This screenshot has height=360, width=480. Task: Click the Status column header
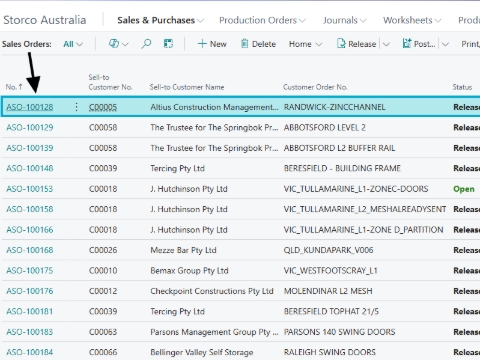[462, 87]
